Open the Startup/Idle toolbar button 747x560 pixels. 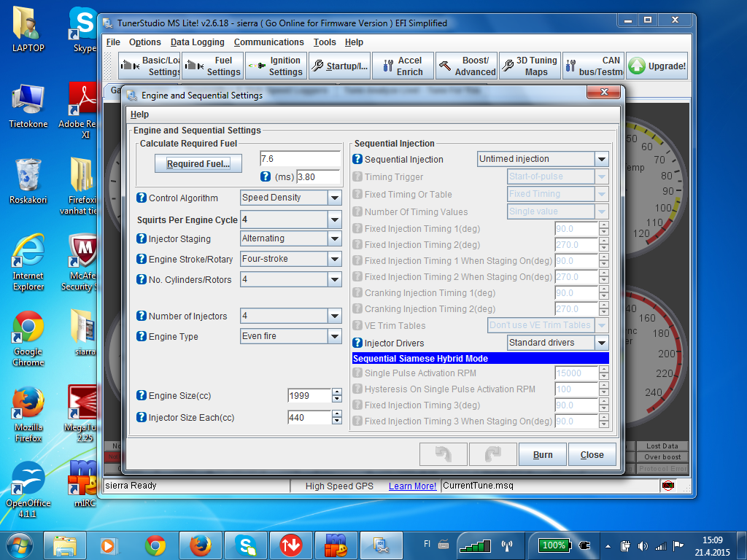click(339, 66)
